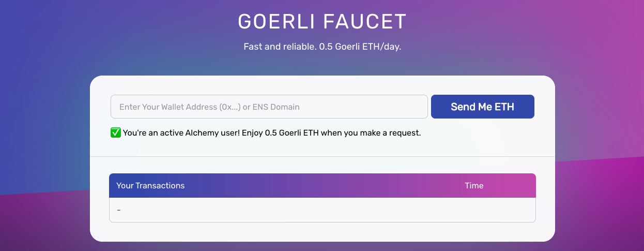
Task: Click the active Alchemy user message
Action: tap(272, 133)
